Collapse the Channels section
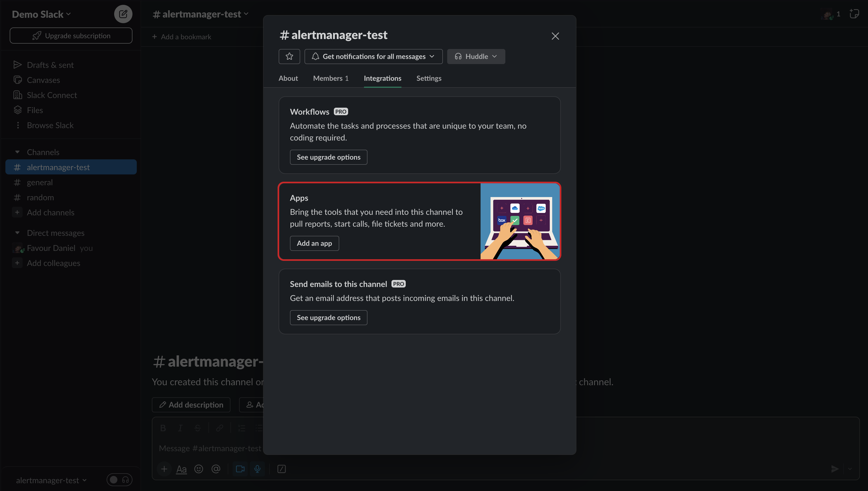This screenshot has height=491, width=868. pyautogui.click(x=17, y=152)
